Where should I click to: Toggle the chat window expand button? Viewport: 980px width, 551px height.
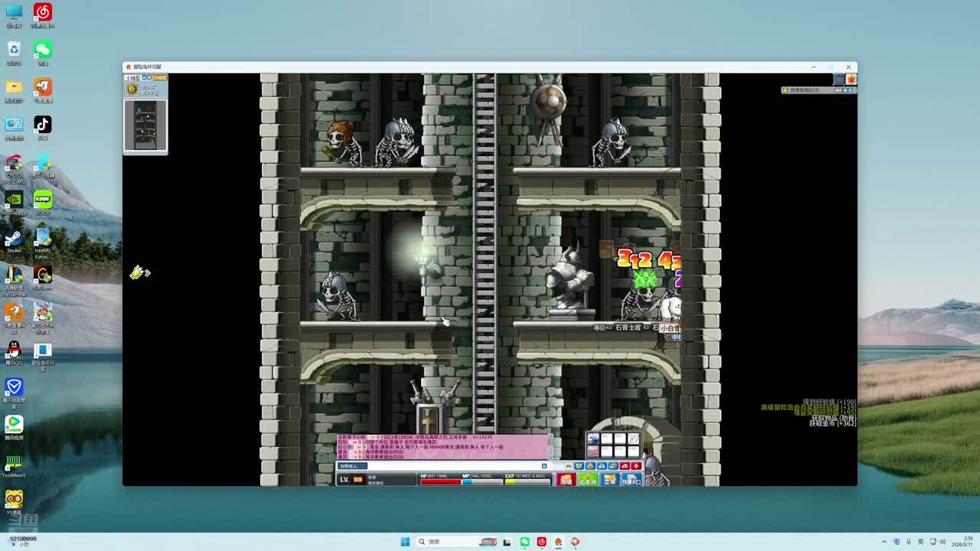click(x=544, y=465)
